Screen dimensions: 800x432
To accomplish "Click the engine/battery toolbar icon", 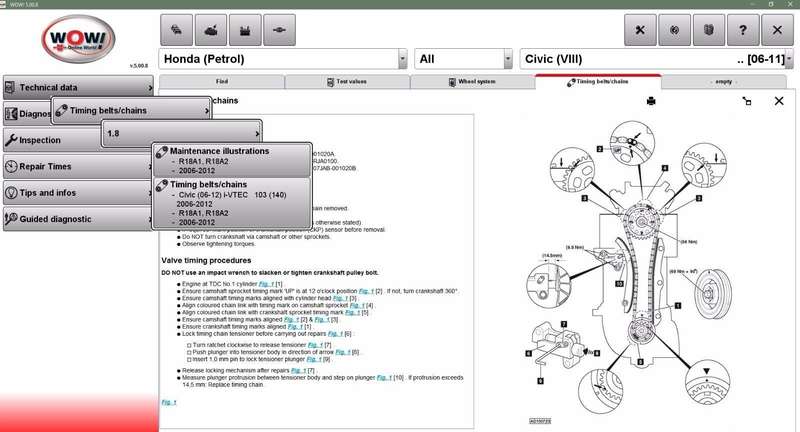I will click(x=245, y=30).
